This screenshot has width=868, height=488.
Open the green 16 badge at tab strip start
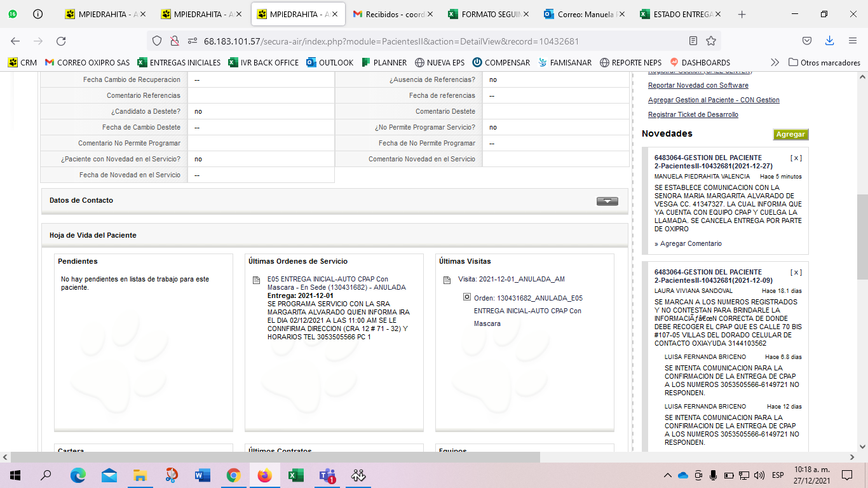coord(13,14)
